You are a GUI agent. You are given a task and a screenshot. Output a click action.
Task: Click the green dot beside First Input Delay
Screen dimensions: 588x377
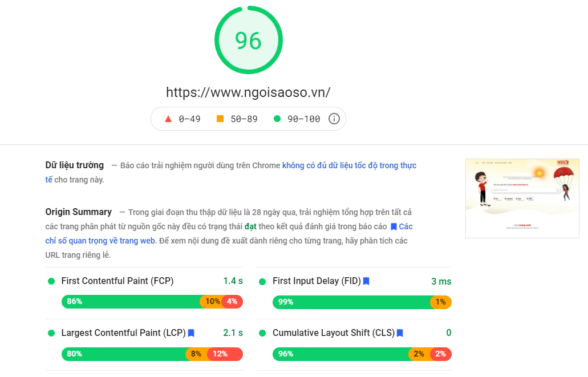point(262,281)
